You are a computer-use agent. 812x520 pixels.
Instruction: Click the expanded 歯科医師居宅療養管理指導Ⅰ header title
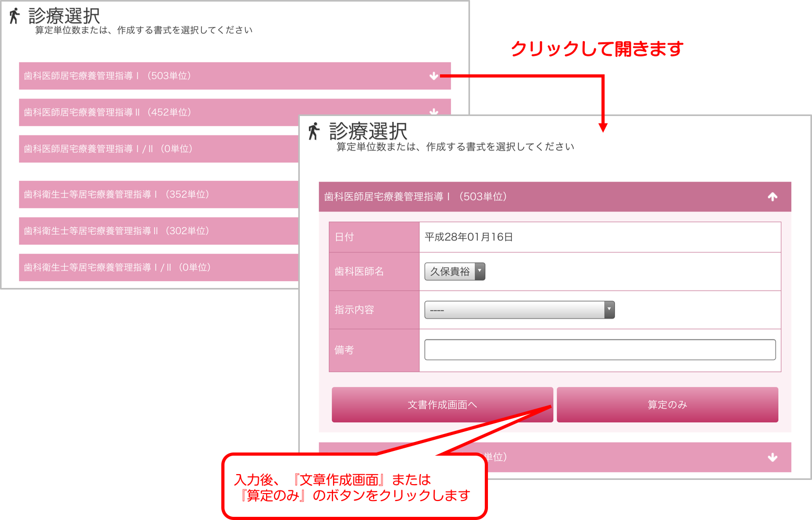click(415, 197)
